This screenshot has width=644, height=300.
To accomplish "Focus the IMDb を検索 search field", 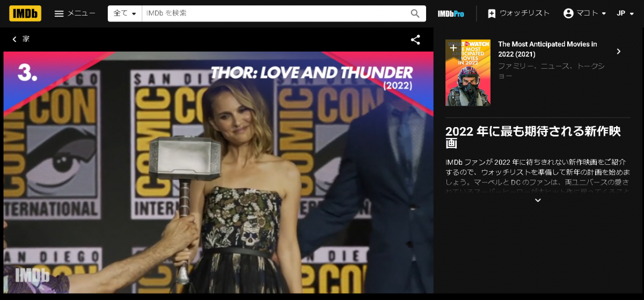I will (274, 13).
